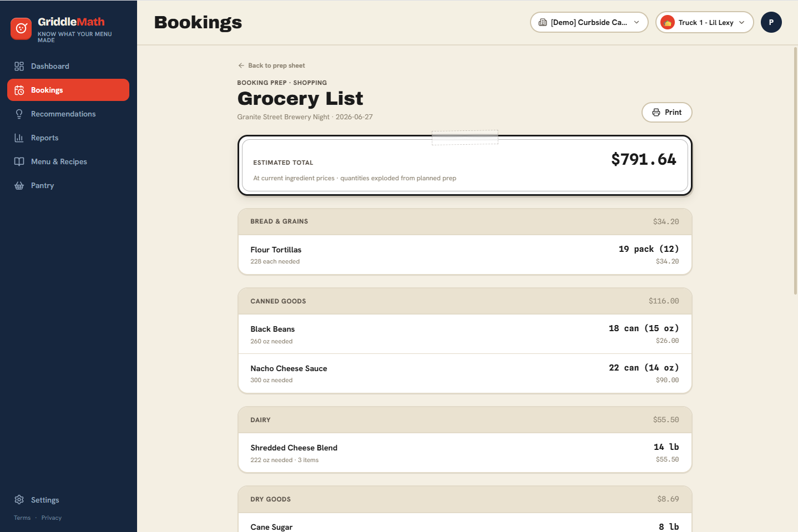The image size is (798, 532).
Task: Click the GriddleMath logo icon
Action: click(21, 28)
